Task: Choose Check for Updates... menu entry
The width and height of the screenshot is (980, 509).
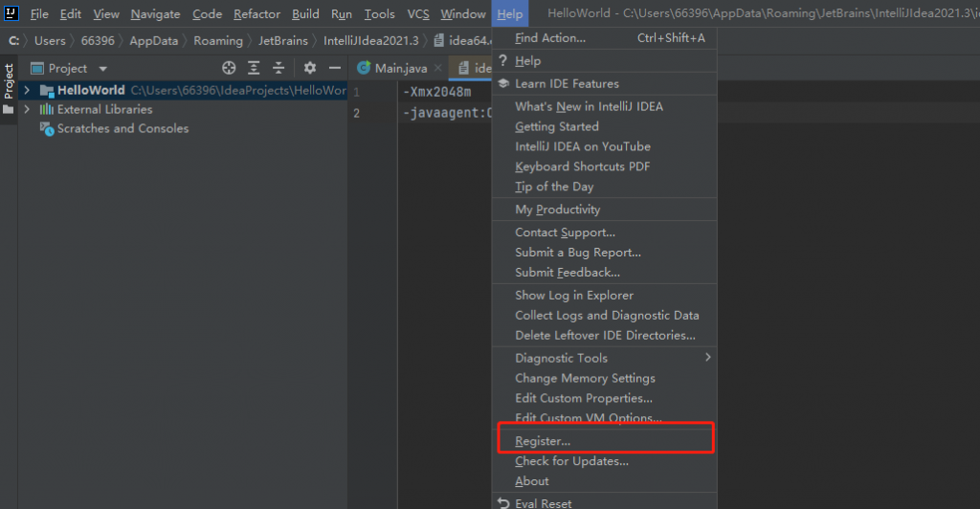Action: click(571, 461)
